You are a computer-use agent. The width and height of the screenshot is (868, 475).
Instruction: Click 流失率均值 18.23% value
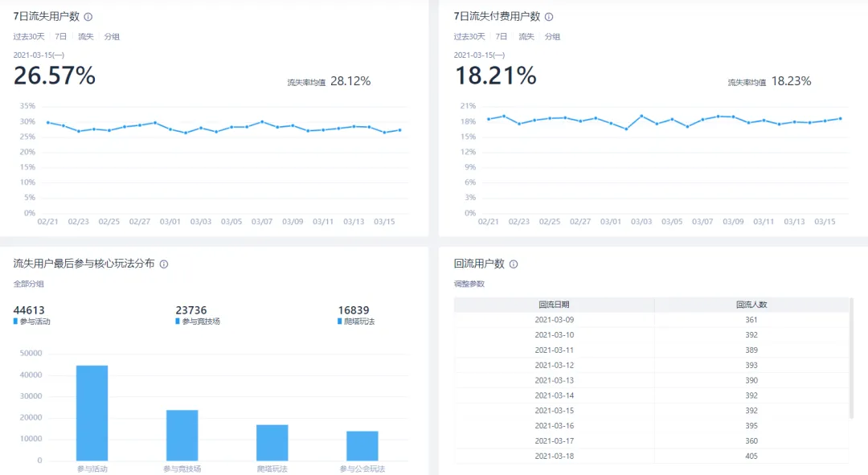point(791,81)
